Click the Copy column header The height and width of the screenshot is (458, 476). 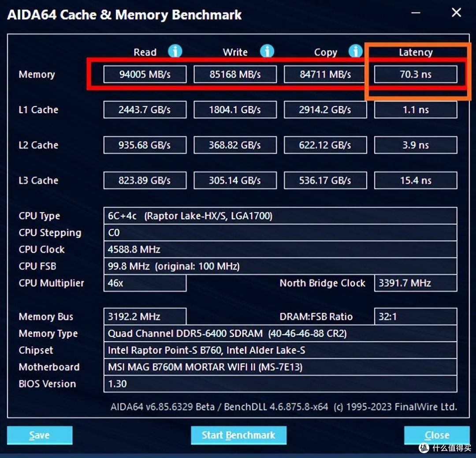coord(325,52)
